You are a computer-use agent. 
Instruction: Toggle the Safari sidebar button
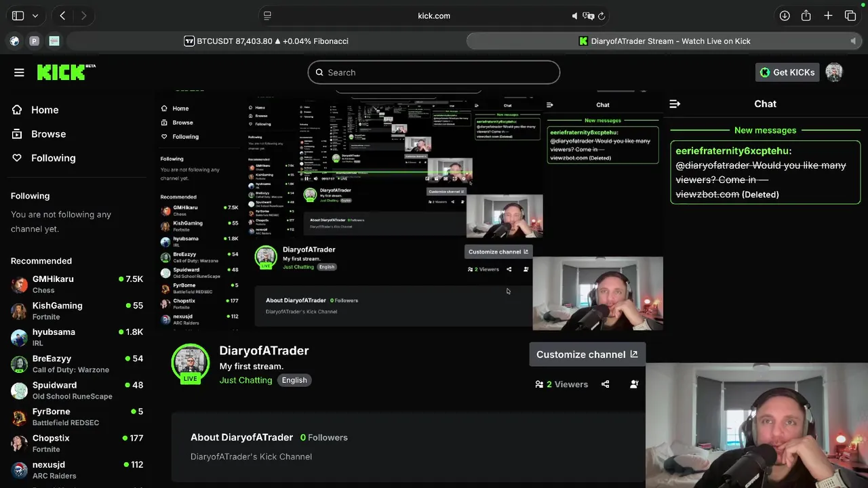point(18,16)
